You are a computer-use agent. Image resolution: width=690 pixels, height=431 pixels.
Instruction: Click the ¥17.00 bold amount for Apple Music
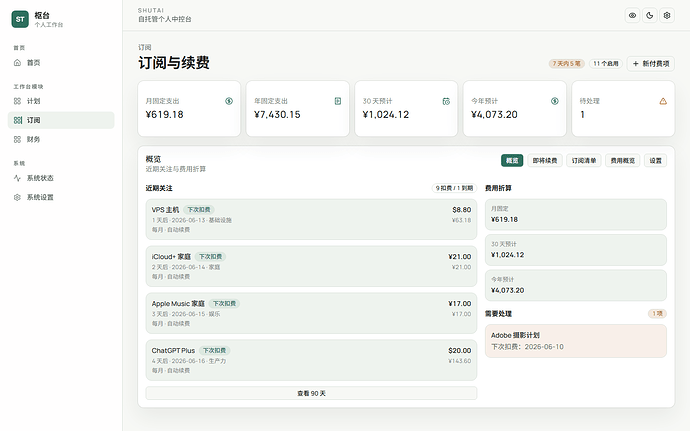(x=459, y=303)
